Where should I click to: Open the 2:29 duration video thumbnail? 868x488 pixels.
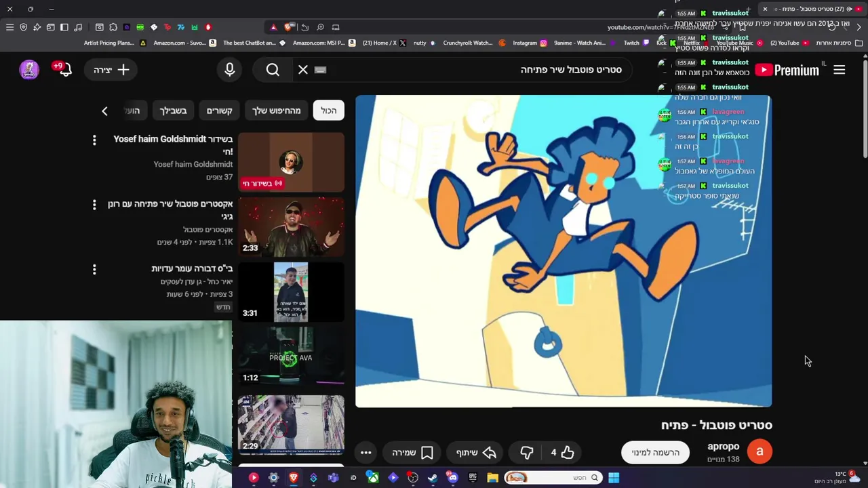click(291, 424)
